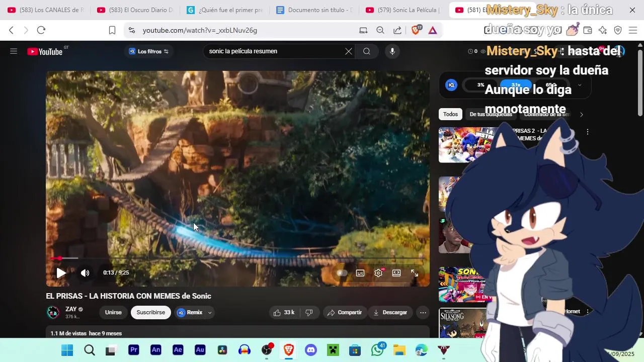Click the Unirse button
Viewport: 644px width, 362px height.
coord(113,313)
